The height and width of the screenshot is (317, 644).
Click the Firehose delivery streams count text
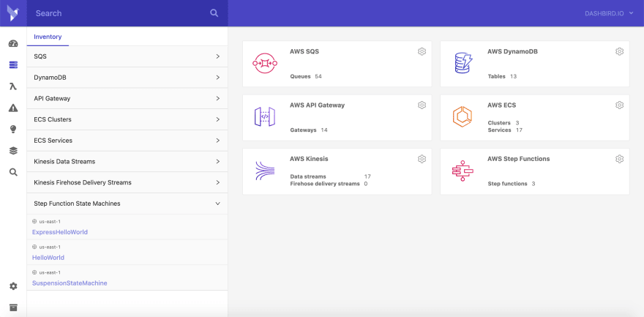tap(329, 184)
